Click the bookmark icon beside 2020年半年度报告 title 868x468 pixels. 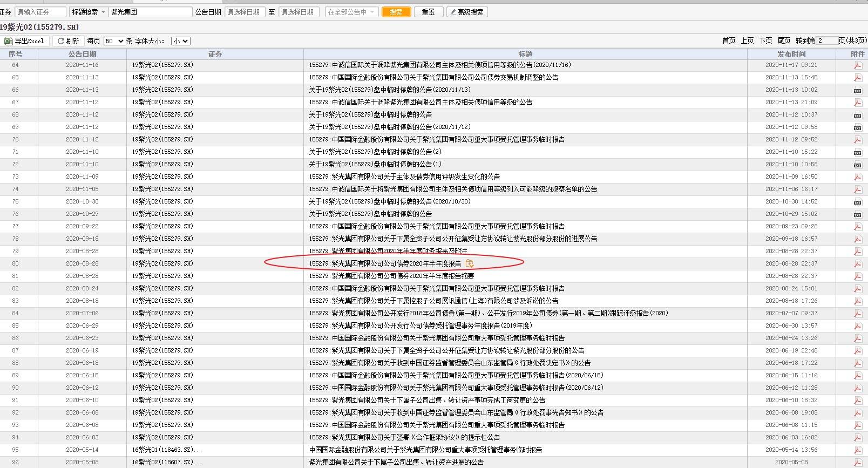tap(470, 263)
